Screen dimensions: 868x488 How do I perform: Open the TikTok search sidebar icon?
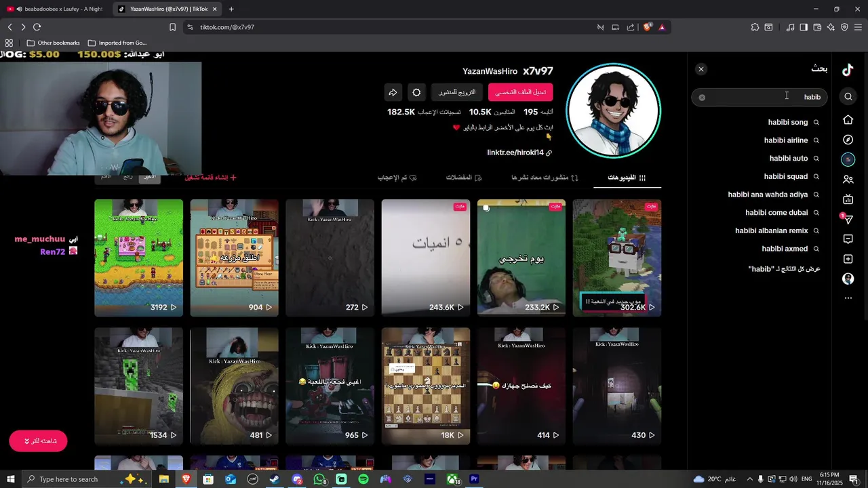click(x=848, y=97)
